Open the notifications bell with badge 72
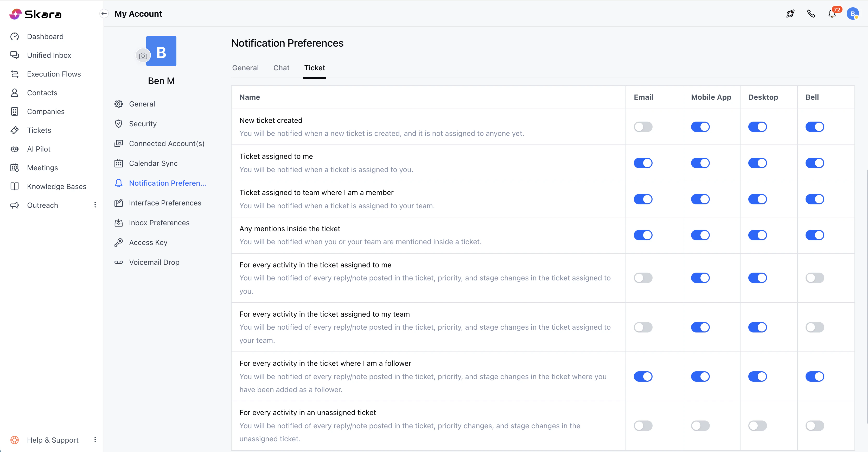The height and width of the screenshot is (452, 868). (832, 14)
